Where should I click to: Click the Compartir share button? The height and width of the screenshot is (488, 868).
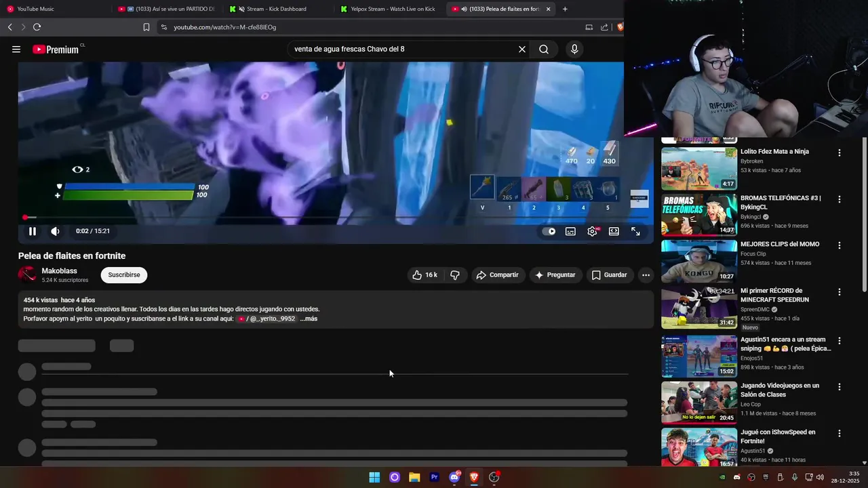497,274
